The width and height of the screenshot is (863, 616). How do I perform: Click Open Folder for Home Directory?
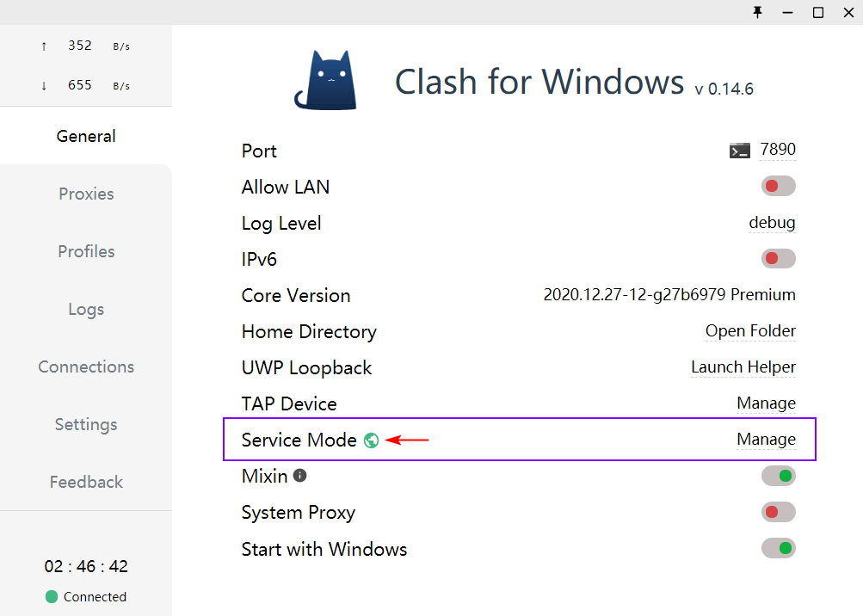click(x=750, y=331)
